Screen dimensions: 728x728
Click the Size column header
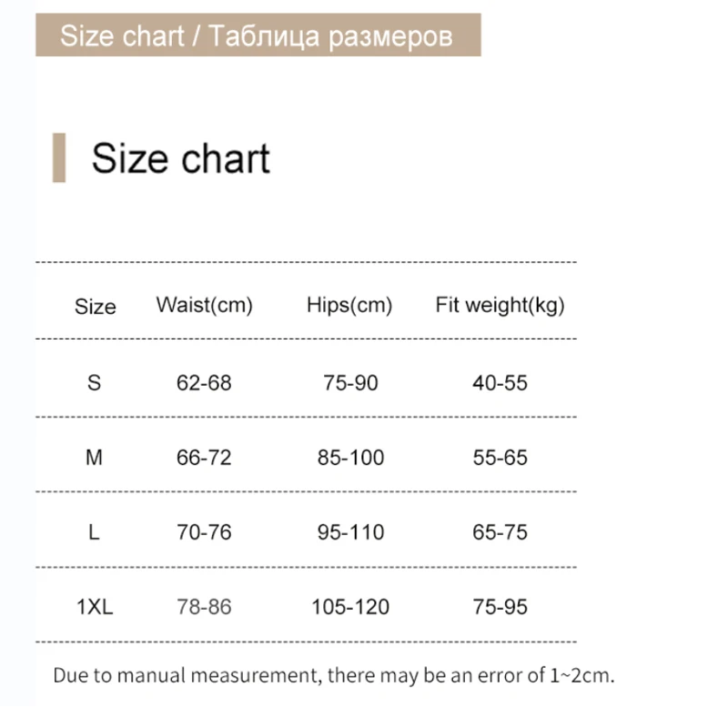96,307
